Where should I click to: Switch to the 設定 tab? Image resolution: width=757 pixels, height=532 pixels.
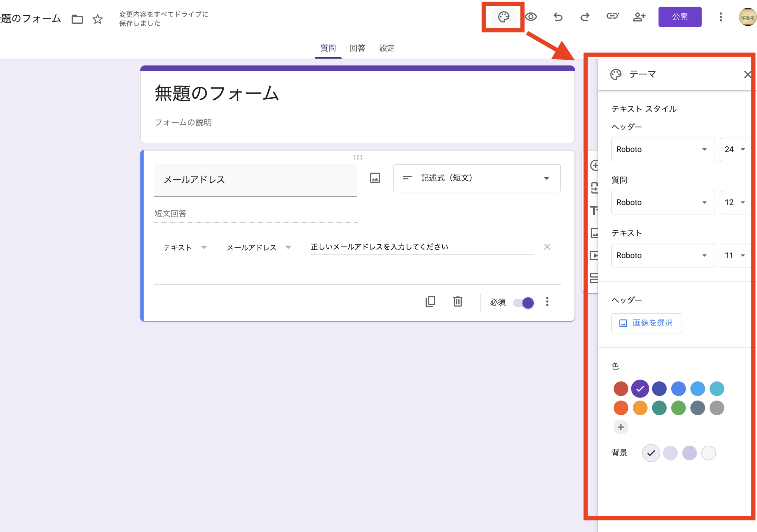(x=387, y=48)
